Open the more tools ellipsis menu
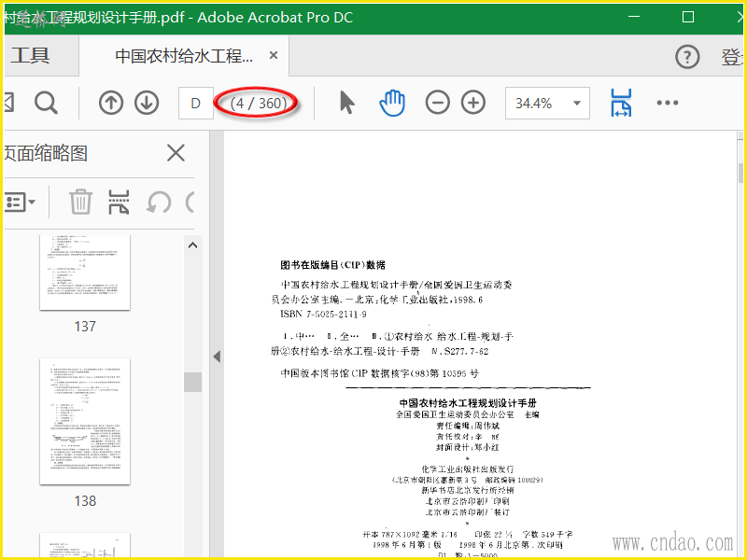 (667, 103)
